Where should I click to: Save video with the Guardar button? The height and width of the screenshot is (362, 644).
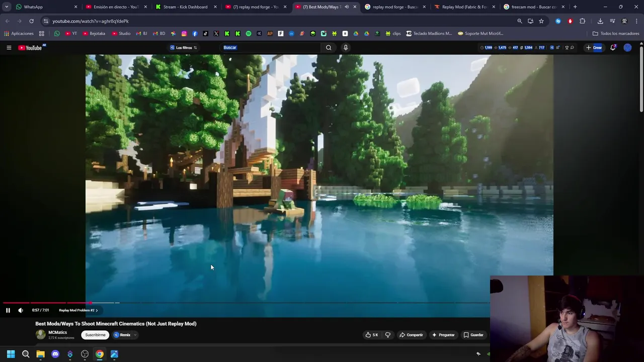pos(473,335)
